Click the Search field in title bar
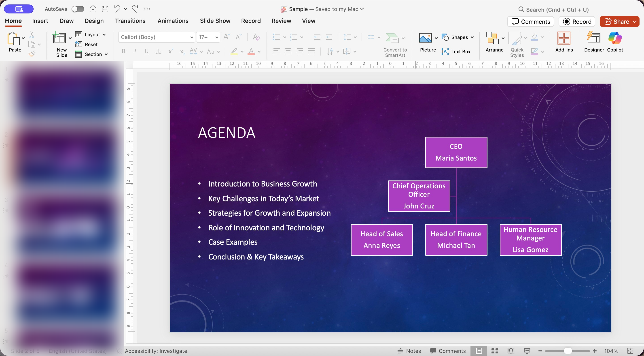644x356 pixels. (557, 9)
